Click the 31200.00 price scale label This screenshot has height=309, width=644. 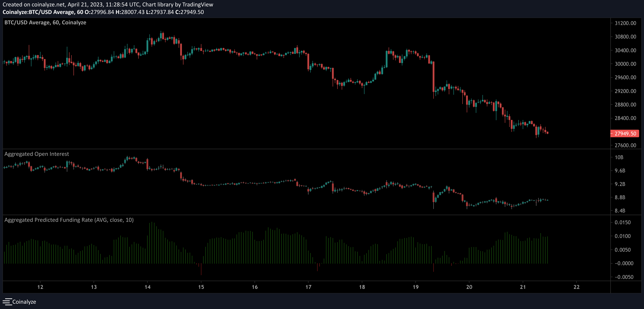(x=625, y=23)
